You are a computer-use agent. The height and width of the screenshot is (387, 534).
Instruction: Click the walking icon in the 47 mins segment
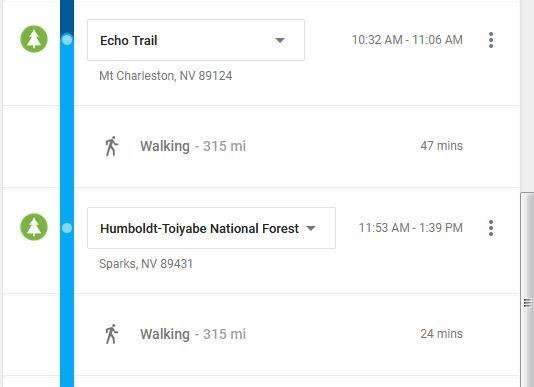click(x=111, y=146)
